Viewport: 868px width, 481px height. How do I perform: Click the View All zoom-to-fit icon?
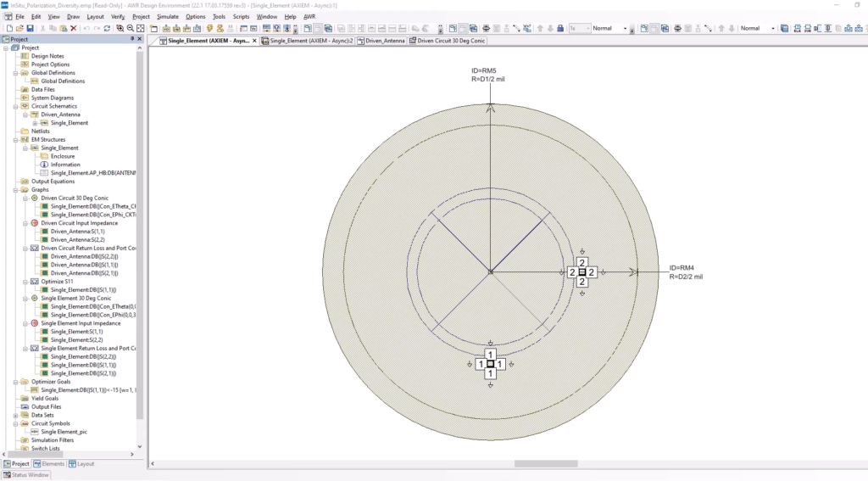141,28
